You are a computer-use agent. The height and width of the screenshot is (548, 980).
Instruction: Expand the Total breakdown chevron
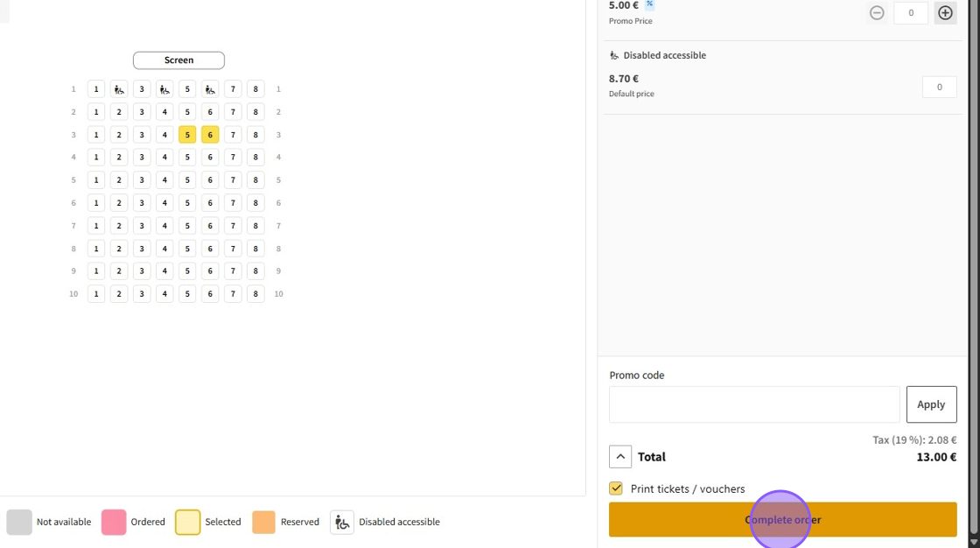click(x=620, y=457)
